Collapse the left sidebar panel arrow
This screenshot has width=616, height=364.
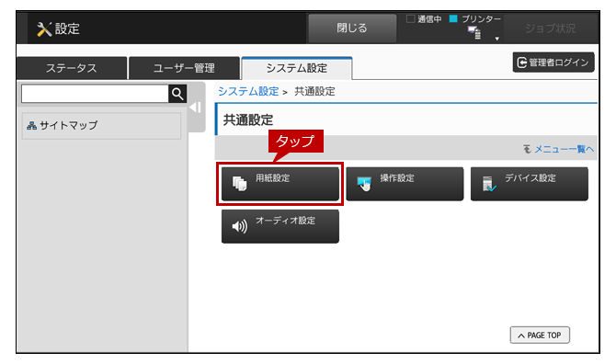coord(195,108)
